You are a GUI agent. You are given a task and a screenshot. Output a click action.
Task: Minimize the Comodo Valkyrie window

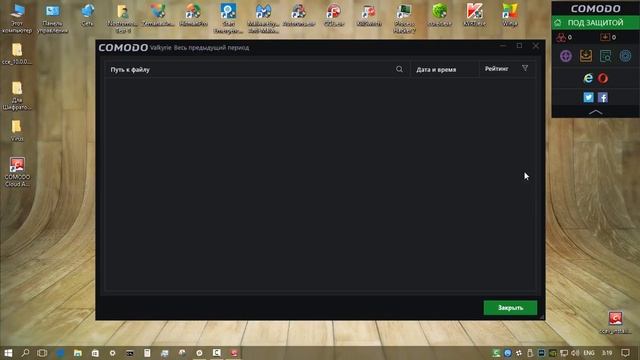click(503, 46)
